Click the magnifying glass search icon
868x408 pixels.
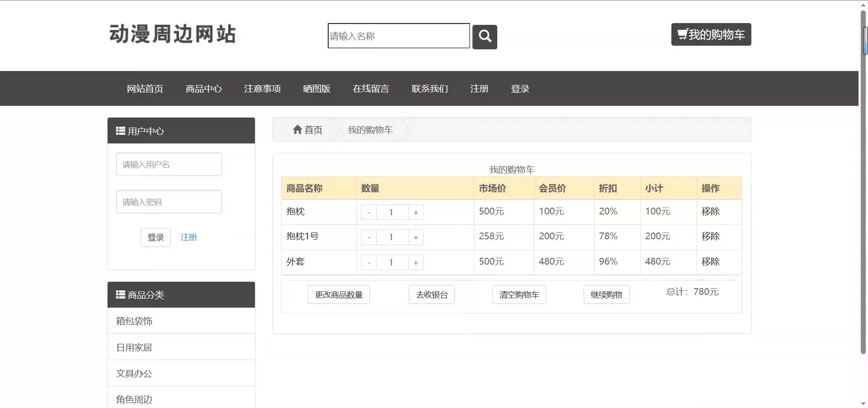pyautogui.click(x=485, y=37)
